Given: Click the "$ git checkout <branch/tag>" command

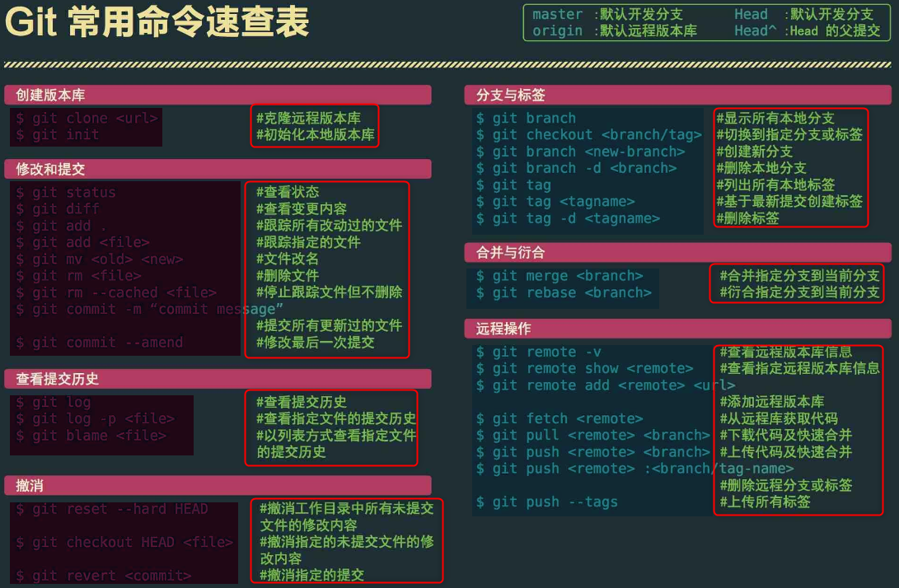Looking at the screenshot, I should point(589,135).
